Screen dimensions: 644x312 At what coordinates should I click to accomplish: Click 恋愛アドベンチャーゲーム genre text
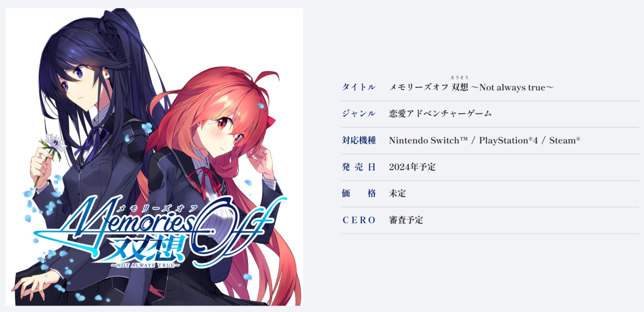pyautogui.click(x=440, y=114)
